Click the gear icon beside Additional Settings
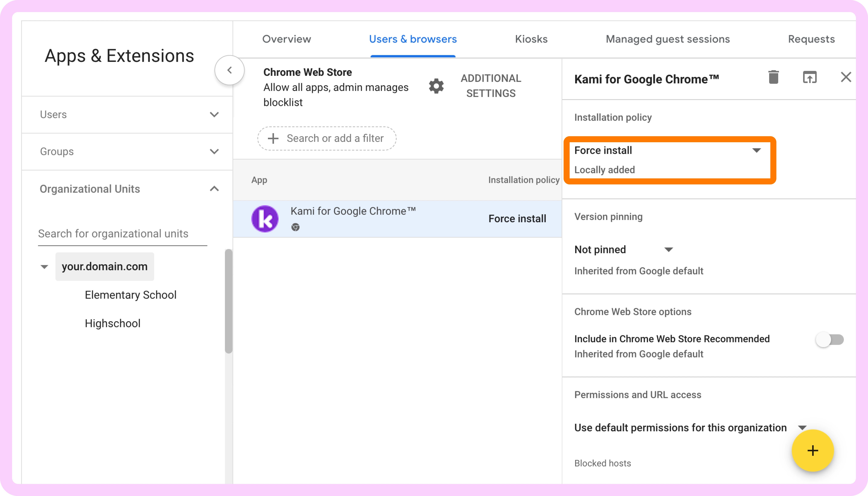Screen dimensions: 868x496 (x=436, y=86)
